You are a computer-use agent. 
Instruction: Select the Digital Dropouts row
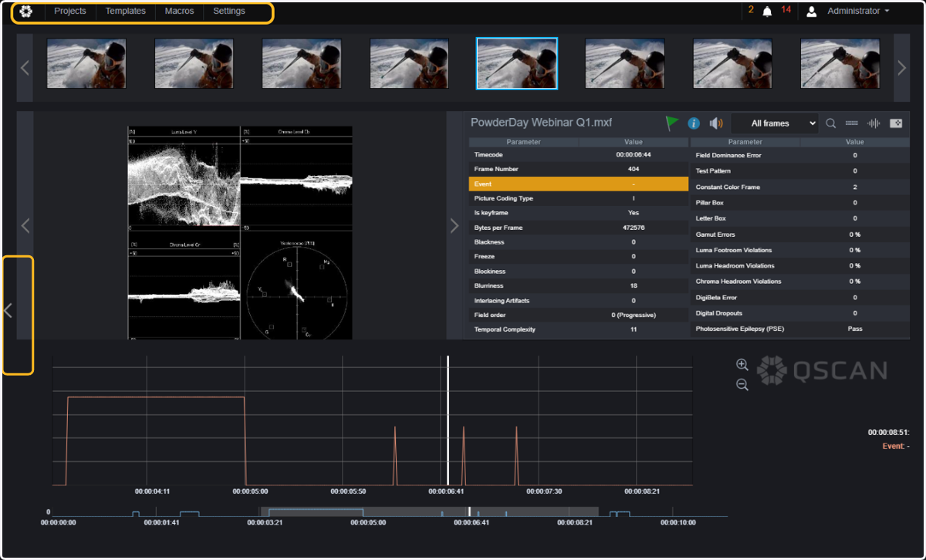799,313
